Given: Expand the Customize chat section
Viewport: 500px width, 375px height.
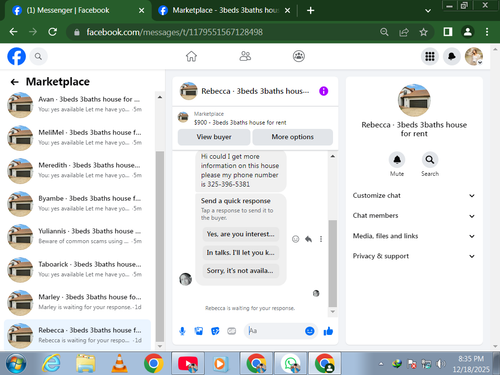Looking at the screenshot, I should click(x=413, y=196).
